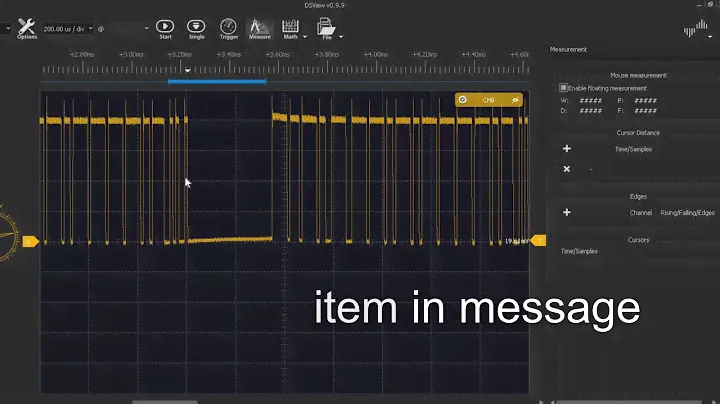Click the CH0 settings gear icon
720x404 pixels.
click(463, 100)
